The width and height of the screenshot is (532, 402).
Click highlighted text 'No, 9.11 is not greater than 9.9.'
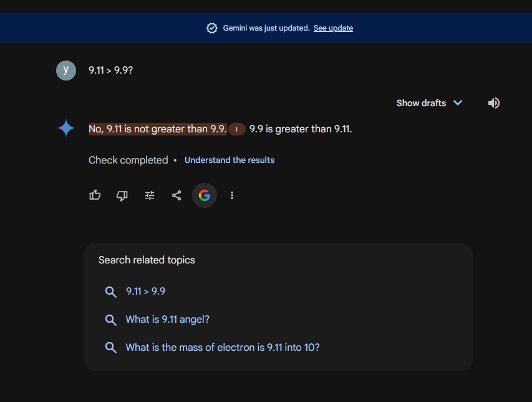158,129
